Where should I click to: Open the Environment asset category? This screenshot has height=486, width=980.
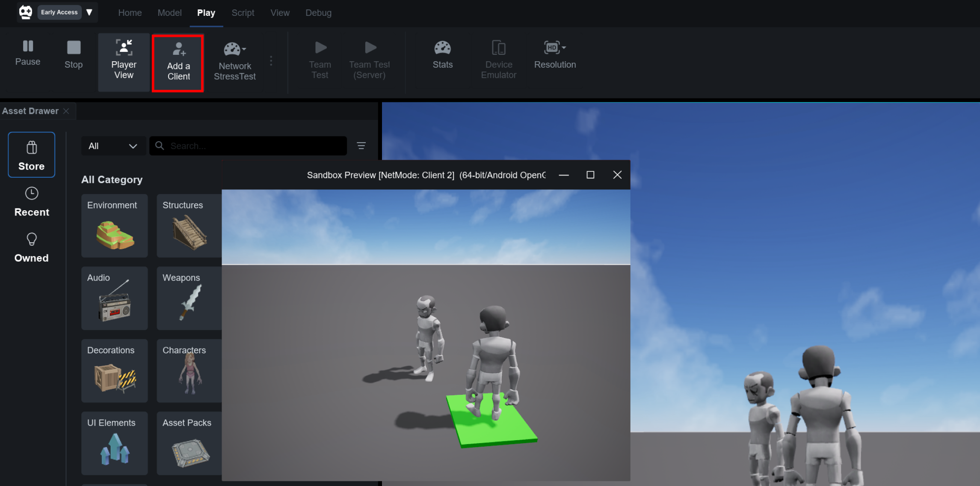(x=114, y=226)
